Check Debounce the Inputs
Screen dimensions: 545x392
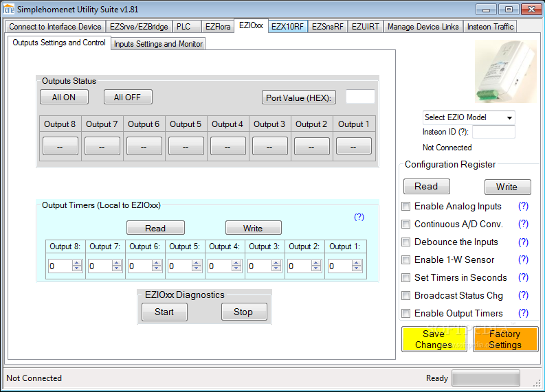(x=405, y=242)
